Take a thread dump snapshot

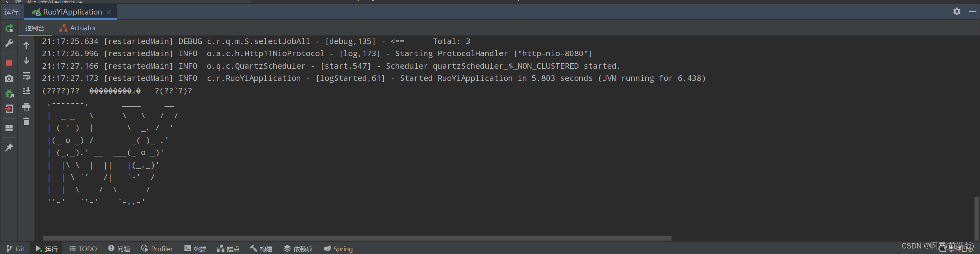(9, 78)
